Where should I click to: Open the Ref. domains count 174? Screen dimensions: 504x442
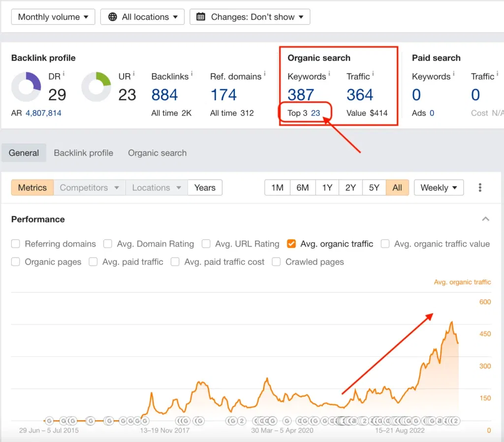223,95
